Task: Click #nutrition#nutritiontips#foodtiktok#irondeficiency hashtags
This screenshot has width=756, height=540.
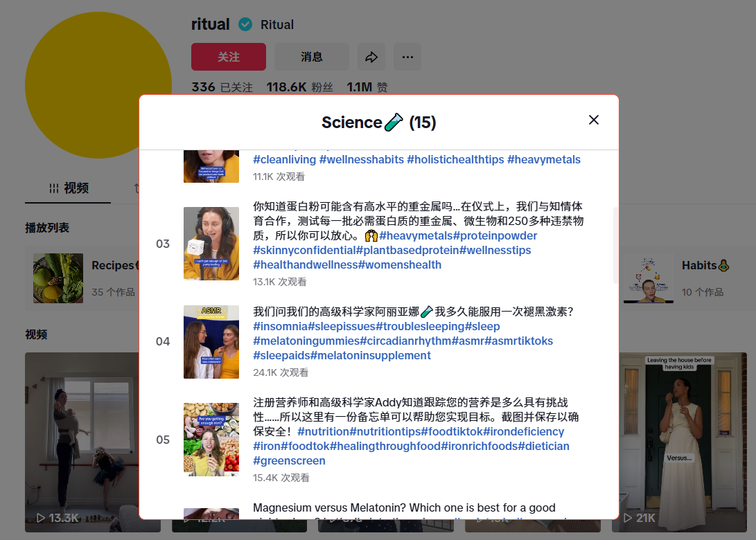Action: (x=431, y=431)
